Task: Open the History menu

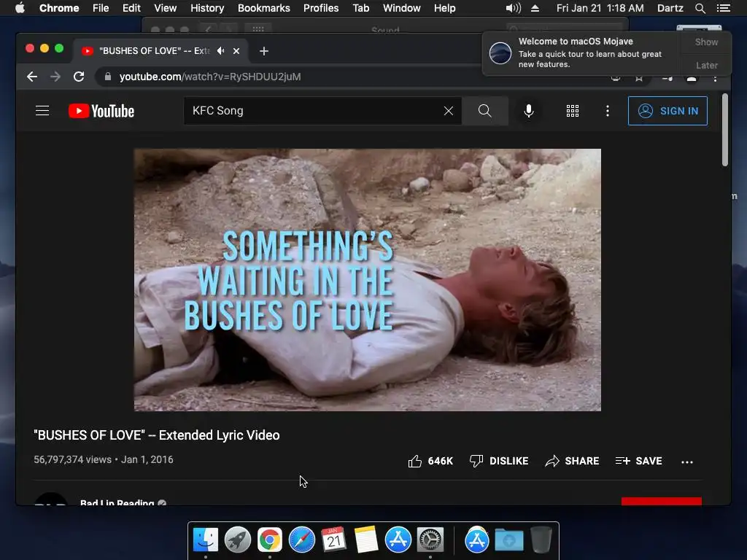Action: click(207, 8)
